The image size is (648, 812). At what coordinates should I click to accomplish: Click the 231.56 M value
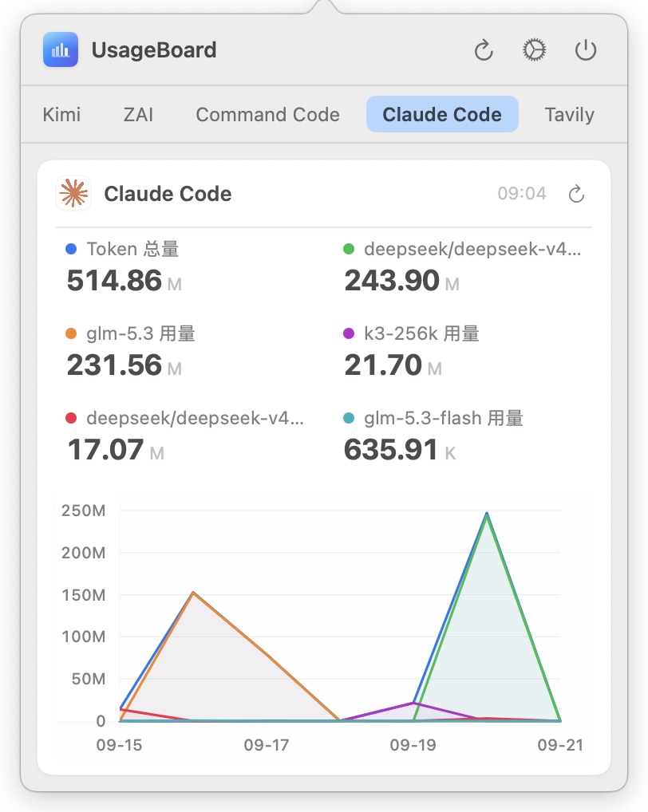(x=124, y=365)
